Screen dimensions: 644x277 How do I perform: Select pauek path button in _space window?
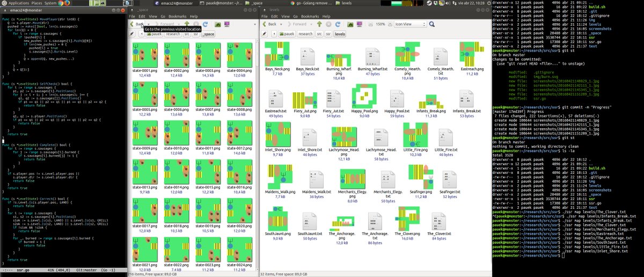155,34
